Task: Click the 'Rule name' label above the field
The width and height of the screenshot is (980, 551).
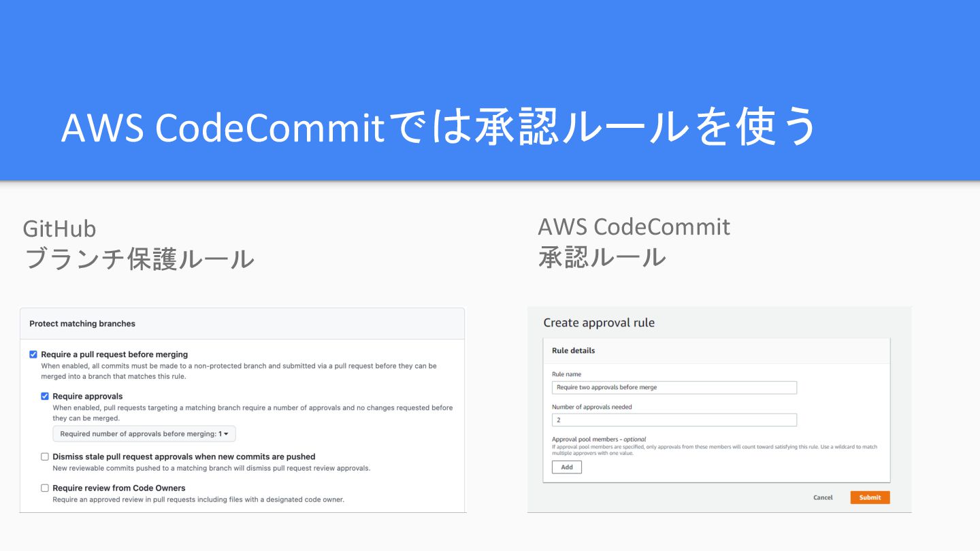Action: (x=566, y=374)
